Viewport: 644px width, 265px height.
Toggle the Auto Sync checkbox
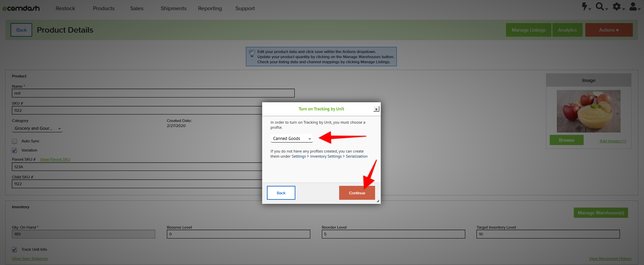tap(14, 141)
